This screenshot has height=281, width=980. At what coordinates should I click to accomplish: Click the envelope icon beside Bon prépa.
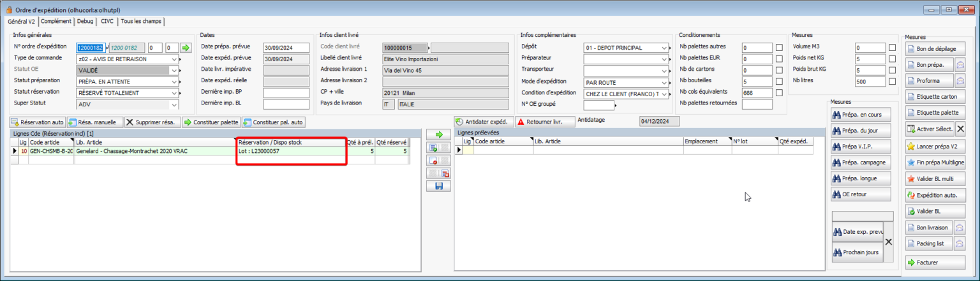pyautogui.click(x=960, y=64)
